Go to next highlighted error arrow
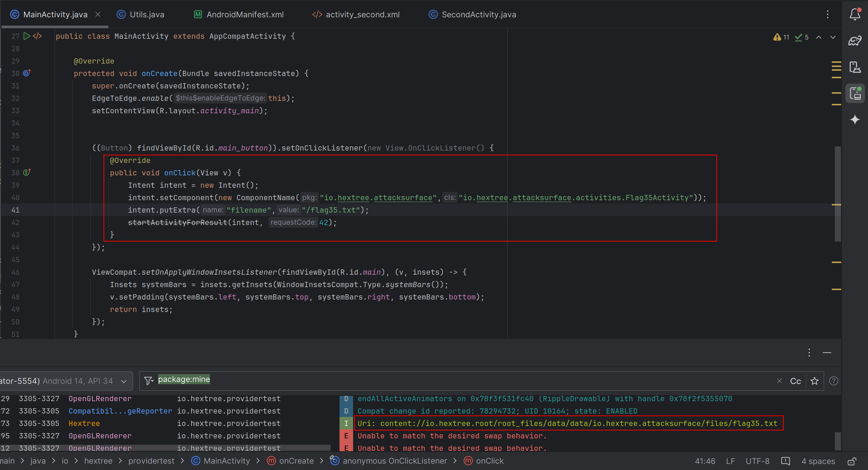 833,37
